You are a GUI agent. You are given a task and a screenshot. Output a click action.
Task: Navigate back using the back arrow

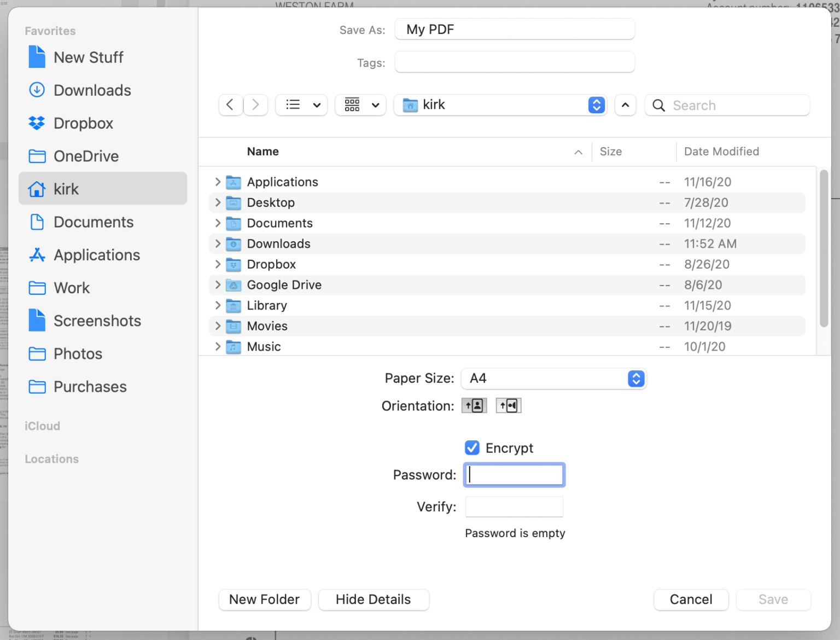coord(230,104)
